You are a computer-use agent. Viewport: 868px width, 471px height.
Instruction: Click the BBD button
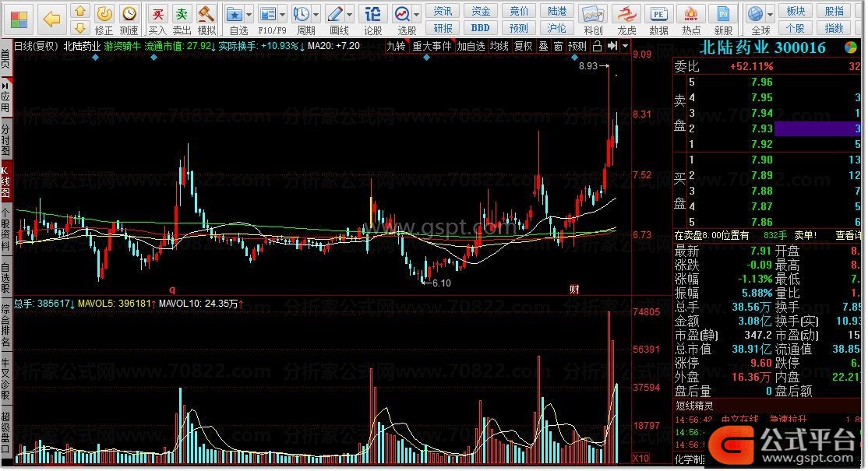pos(480,28)
